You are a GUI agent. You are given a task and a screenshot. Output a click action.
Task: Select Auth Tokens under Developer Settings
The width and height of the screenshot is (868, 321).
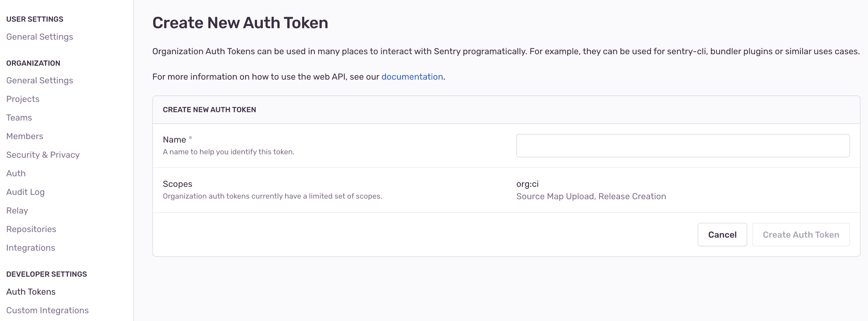click(x=31, y=292)
